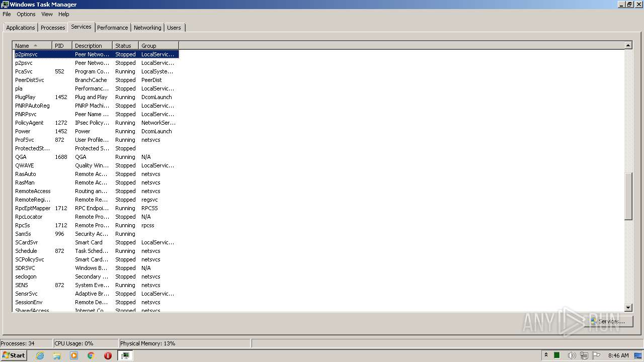Sort by the Name column header
Image resolution: width=644 pixels, height=362 pixels.
[32, 46]
